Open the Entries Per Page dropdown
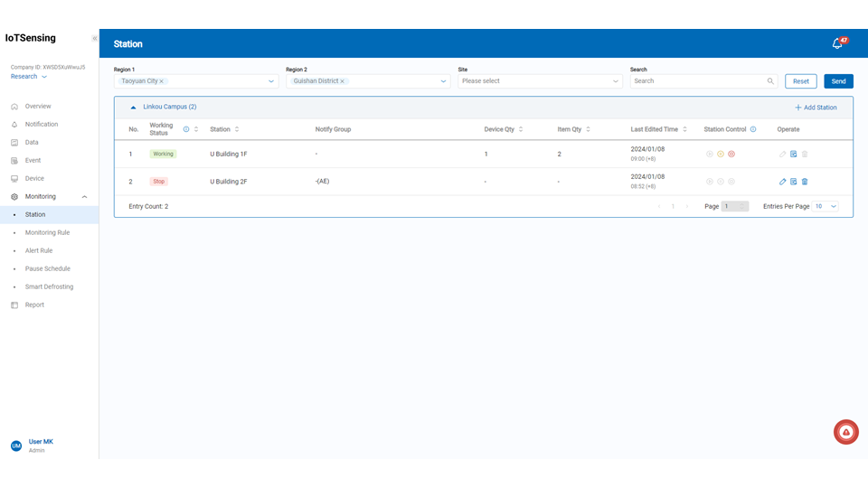The image size is (868, 488). (826, 206)
